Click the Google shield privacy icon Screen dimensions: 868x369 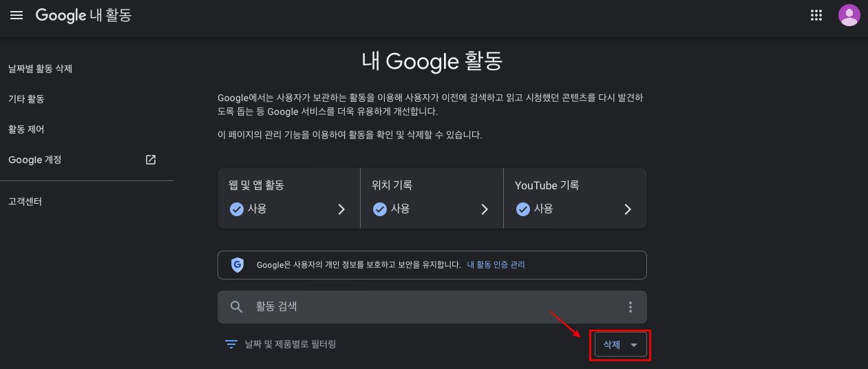[x=237, y=264]
